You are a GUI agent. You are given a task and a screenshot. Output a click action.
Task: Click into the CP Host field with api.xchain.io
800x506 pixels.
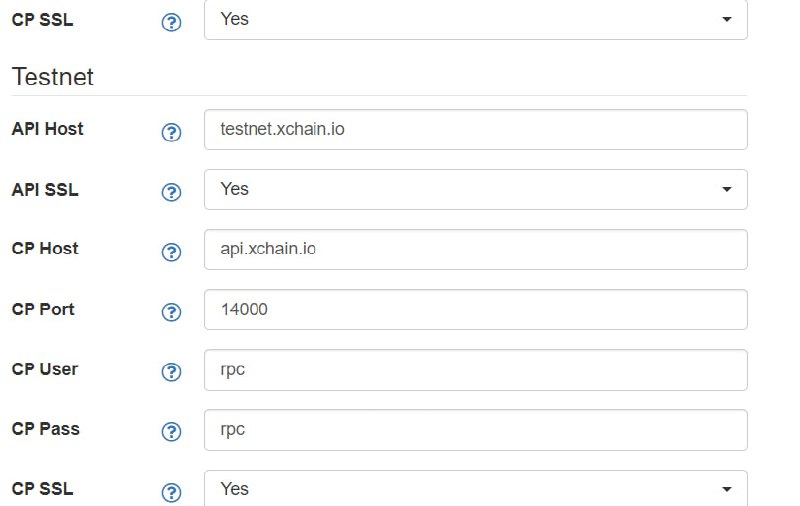[x=476, y=249]
